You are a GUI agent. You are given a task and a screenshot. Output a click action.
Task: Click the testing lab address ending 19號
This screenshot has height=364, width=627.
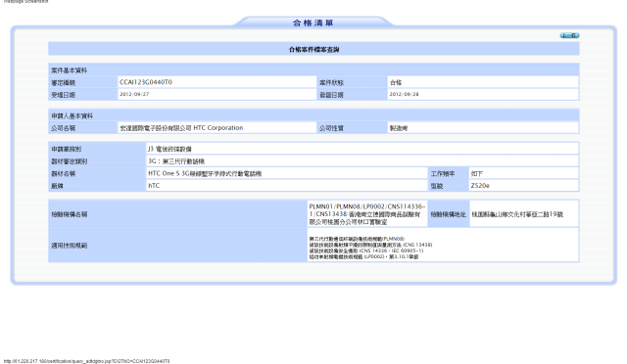(517, 214)
